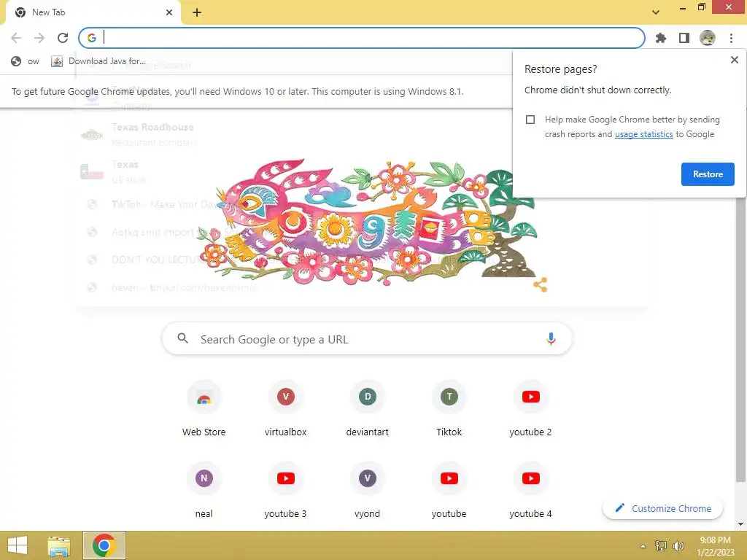Go back with the back arrow
The width and height of the screenshot is (747, 560).
point(16,38)
